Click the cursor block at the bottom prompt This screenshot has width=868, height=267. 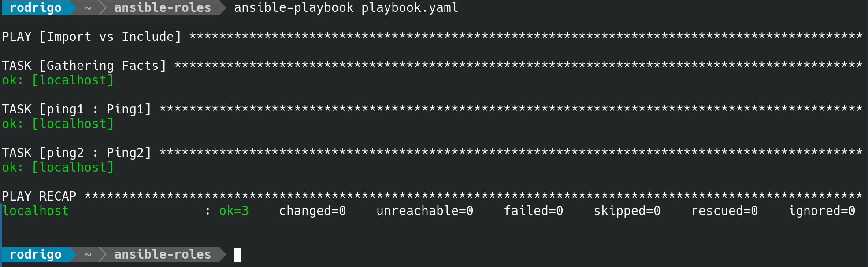[x=237, y=255]
